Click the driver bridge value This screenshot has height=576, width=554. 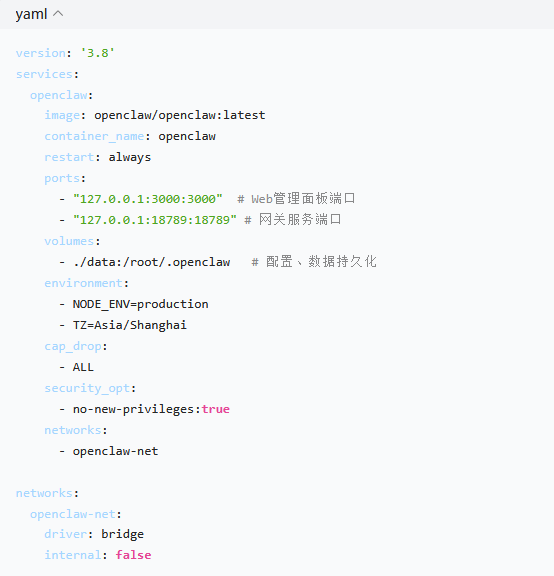coord(122,534)
